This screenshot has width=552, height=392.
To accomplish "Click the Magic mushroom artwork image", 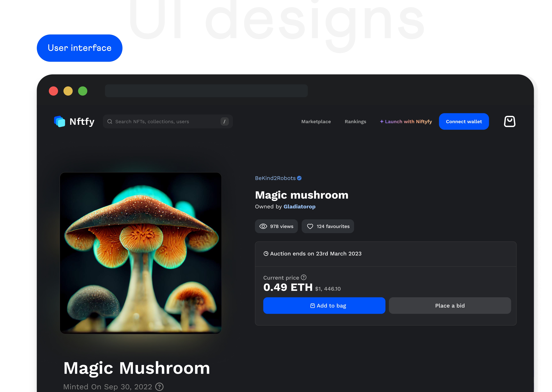I will pos(141,253).
